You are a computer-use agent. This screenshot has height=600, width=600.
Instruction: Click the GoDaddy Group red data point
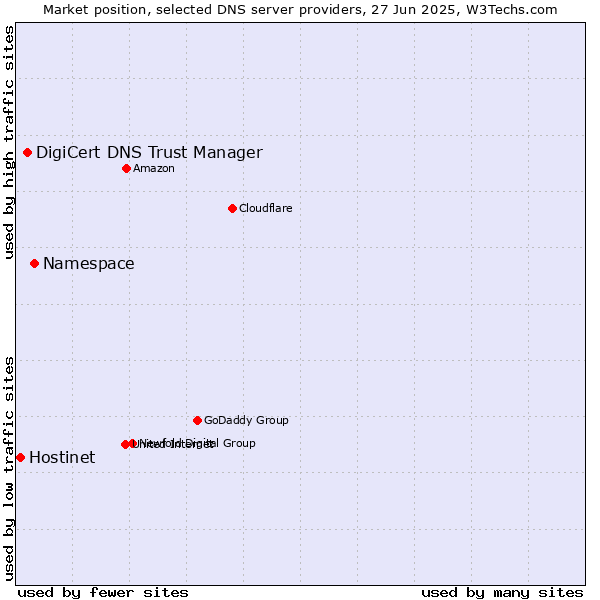(x=197, y=421)
